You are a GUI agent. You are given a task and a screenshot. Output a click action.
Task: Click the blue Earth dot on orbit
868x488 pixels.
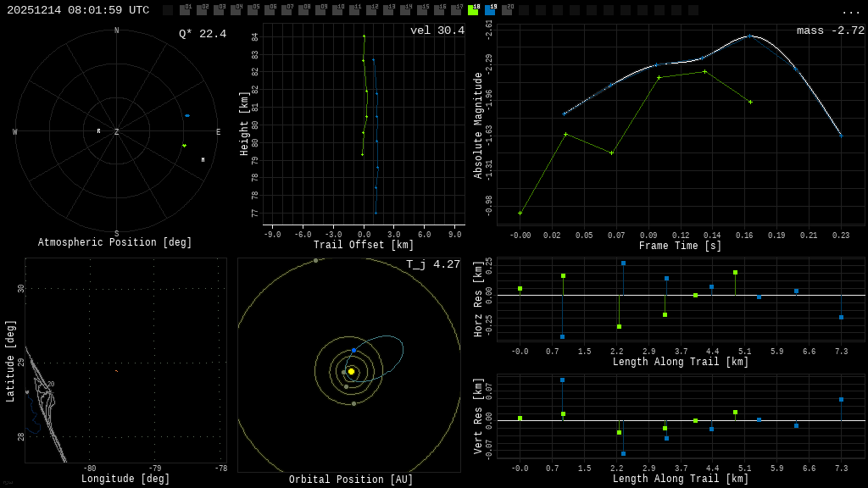click(x=353, y=350)
